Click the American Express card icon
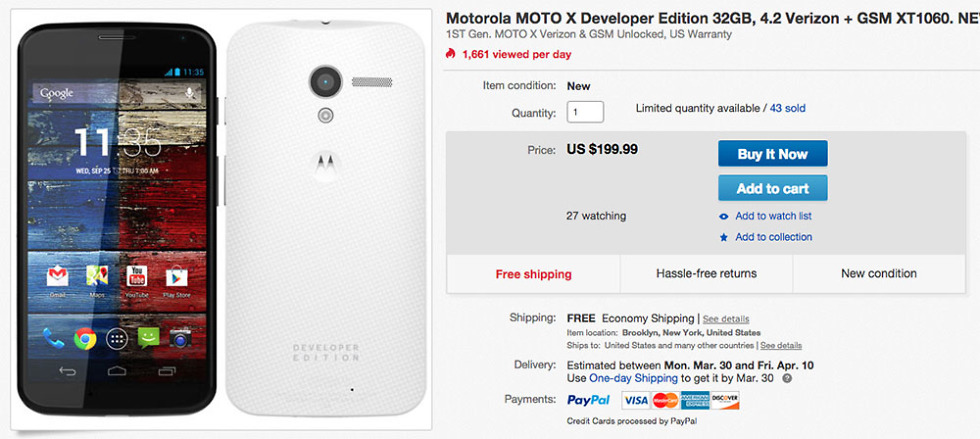Image resolution: width=980 pixels, height=439 pixels. [x=695, y=400]
